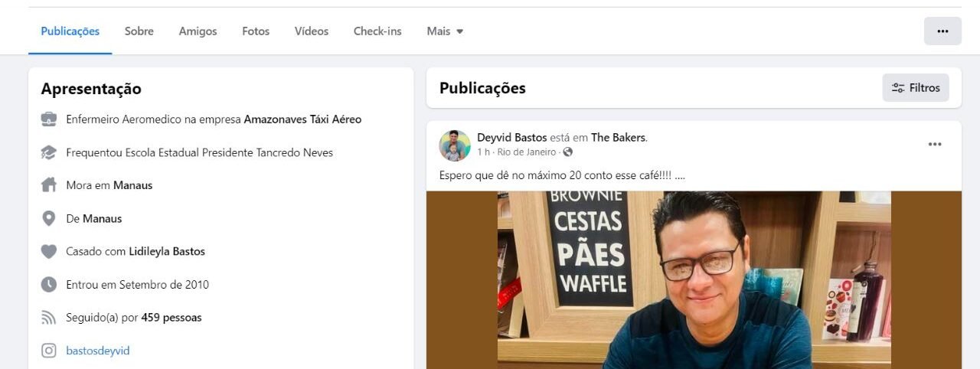
Task: Go to the Fotos tab
Action: point(256,31)
